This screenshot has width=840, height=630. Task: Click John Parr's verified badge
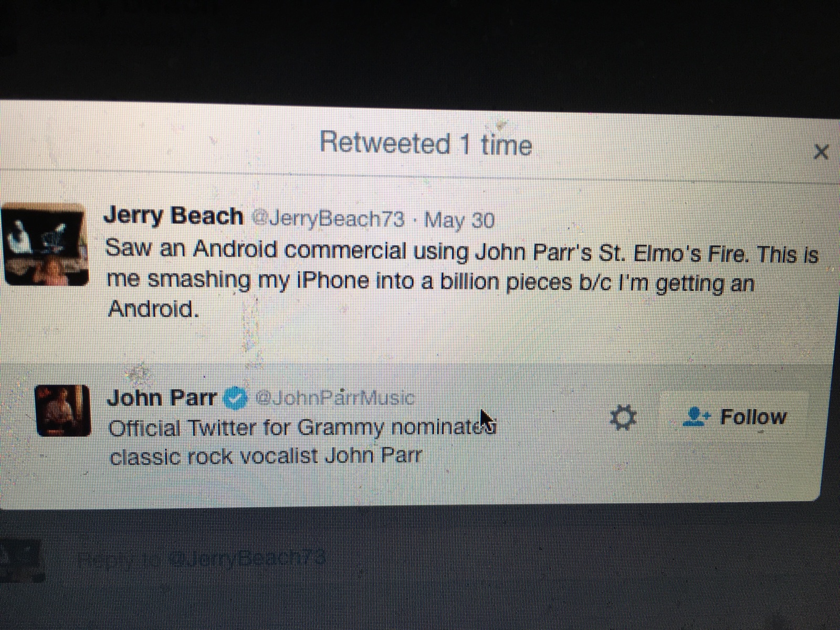click(236, 399)
